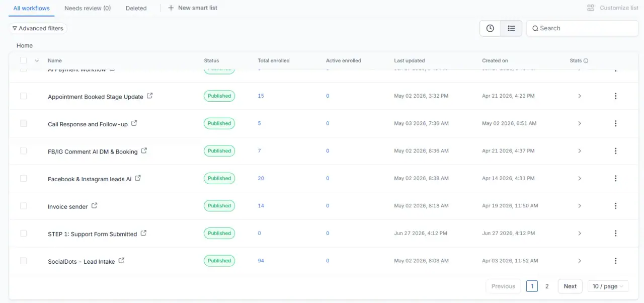Image resolution: width=644 pixels, height=303 pixels.
Task: Open three-dot menu for SocialDots - Lead Intake
Action: click(x=615, y=261)
